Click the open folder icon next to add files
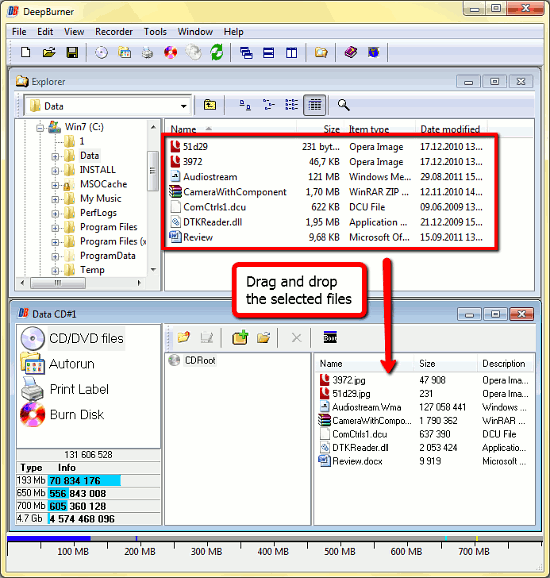Viewport: 550px width, 578px height. point(264,337)
